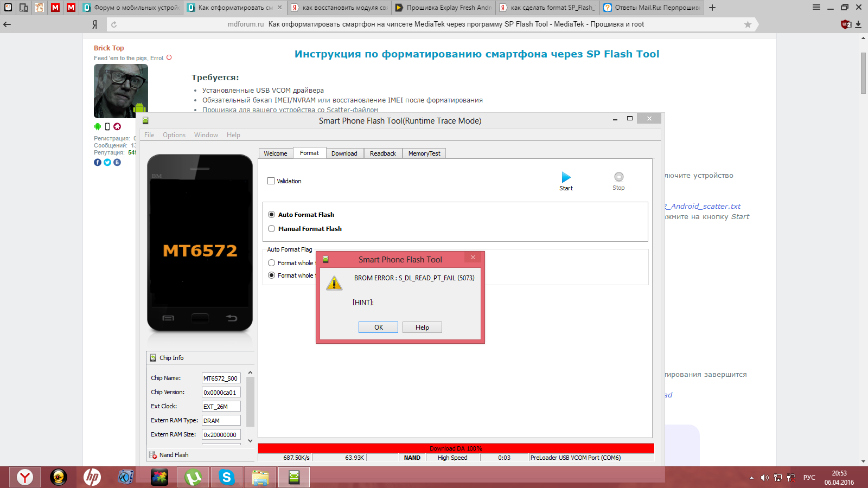The width and height of the screenshot is (868, 488).
Task: Open the Window menu in Flash Tool
Action: point(206,135)
